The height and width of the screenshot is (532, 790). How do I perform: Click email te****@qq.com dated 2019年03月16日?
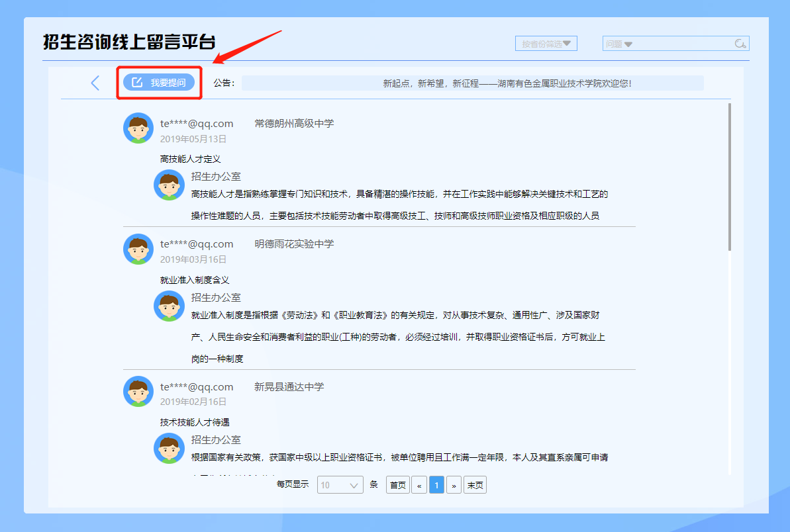coord(197,244)
